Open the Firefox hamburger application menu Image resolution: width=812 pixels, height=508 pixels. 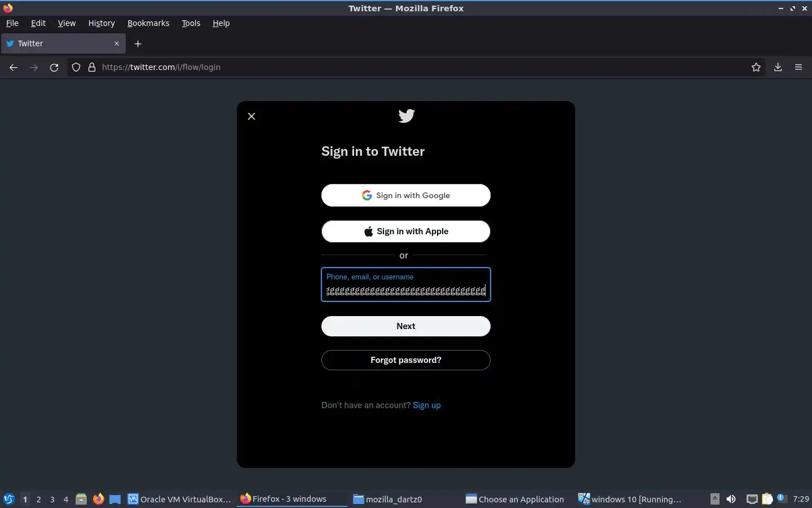tap(798, 67)
